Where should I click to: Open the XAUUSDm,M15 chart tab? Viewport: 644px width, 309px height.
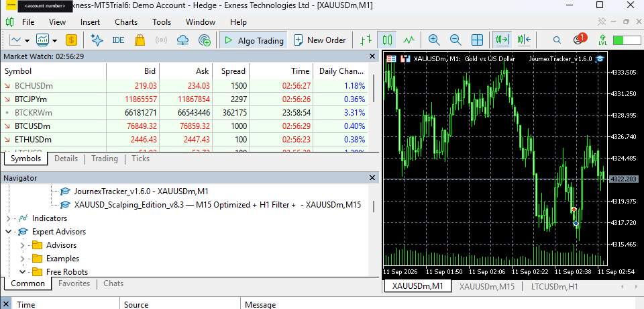coord(487,286)
